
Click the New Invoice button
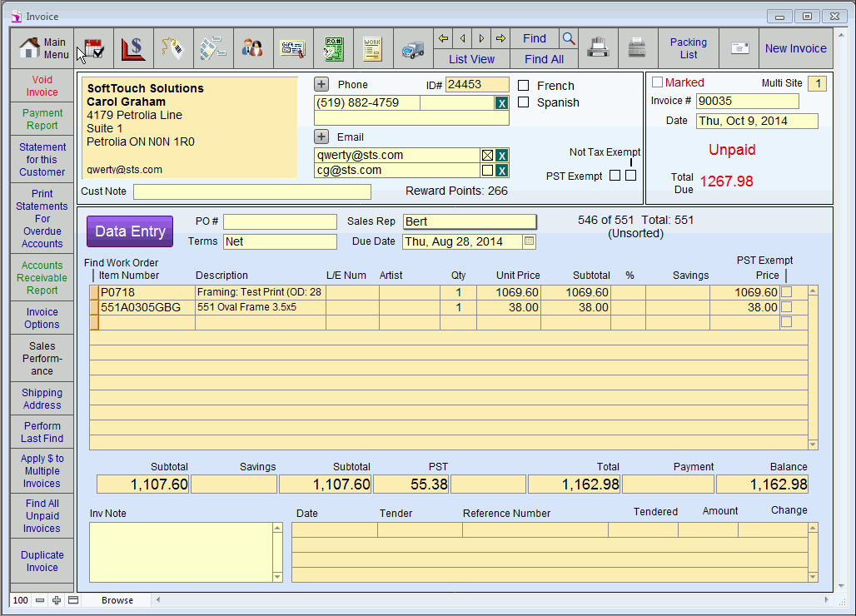click(x=795, y=48)
